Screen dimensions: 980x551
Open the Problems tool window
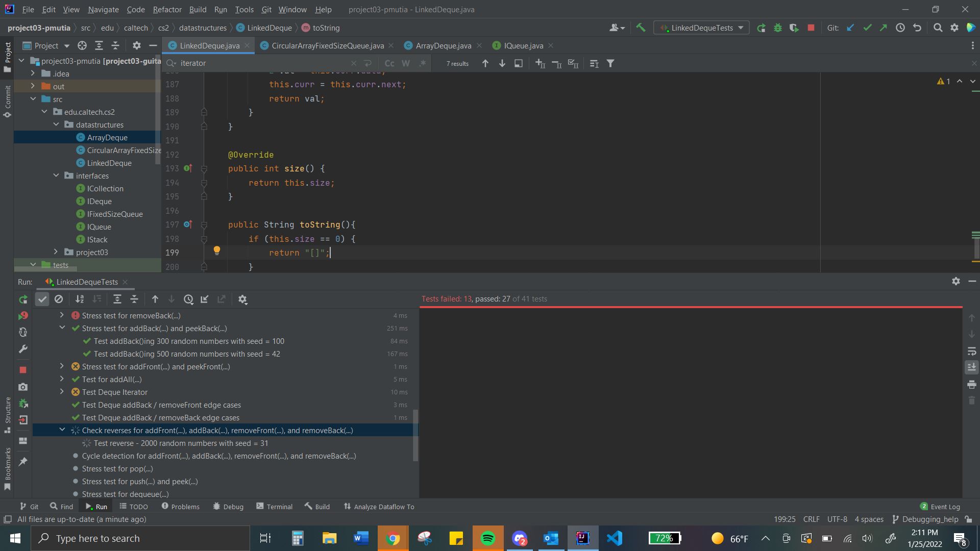(x=181, y=507)
